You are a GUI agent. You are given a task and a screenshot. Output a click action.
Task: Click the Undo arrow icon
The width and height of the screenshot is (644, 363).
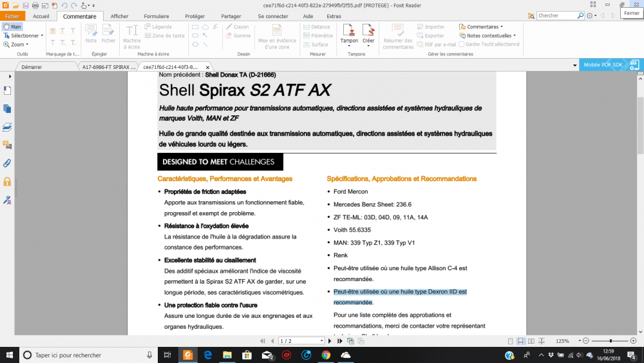click(x=64, y=5)
